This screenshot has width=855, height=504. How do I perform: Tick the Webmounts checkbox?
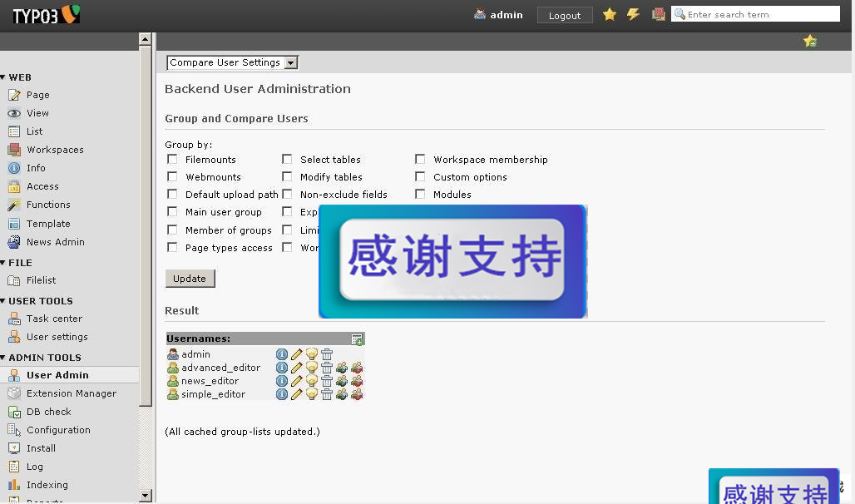click(x=172, y=176)
